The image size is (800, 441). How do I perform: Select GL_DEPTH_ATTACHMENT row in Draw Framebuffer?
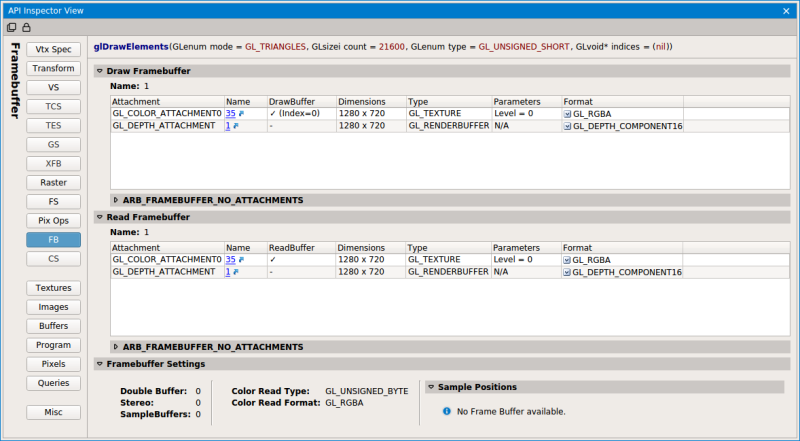[449, 126]
